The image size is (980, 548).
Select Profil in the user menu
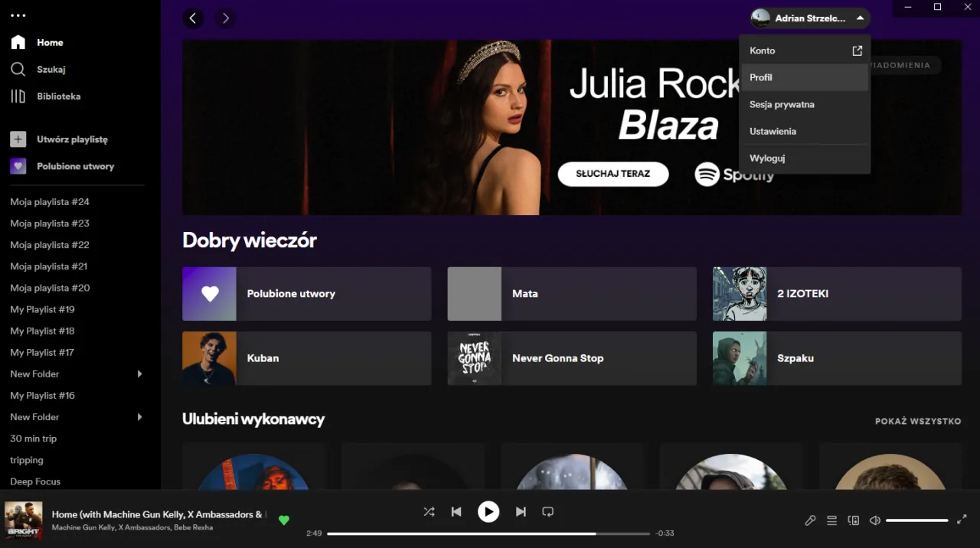point(805,77)
